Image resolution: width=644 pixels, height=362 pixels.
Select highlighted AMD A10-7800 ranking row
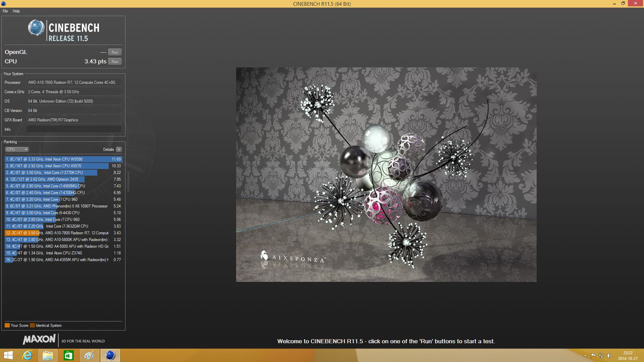(63, 233)
